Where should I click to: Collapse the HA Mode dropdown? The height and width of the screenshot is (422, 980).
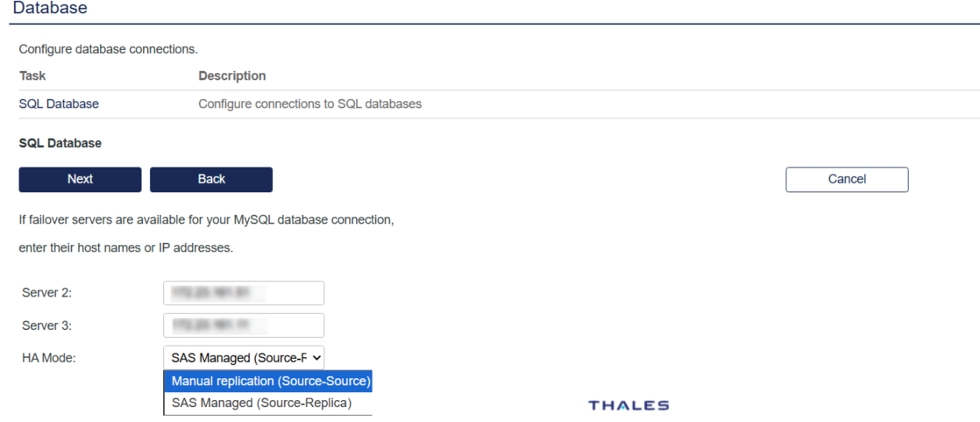pyautogui.click(x=244, y=358)
